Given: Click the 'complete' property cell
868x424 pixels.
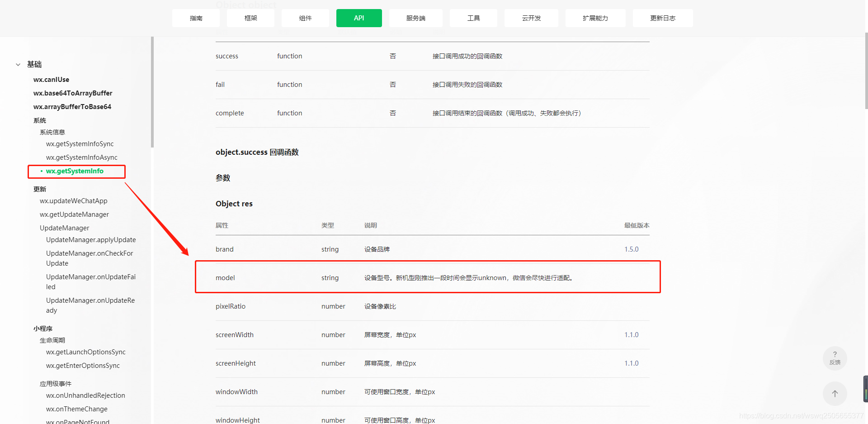Looking at the screenshot, I should pos(230,113).
